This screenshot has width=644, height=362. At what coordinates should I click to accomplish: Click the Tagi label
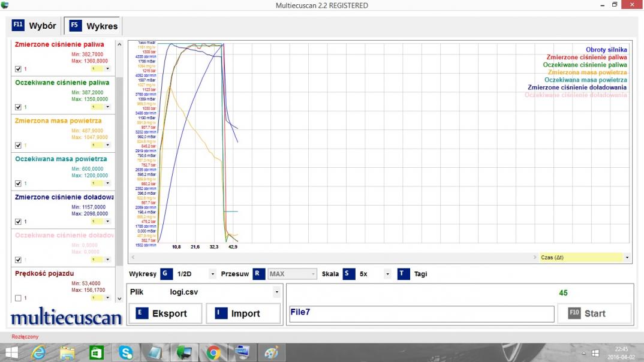click(420, 274)
